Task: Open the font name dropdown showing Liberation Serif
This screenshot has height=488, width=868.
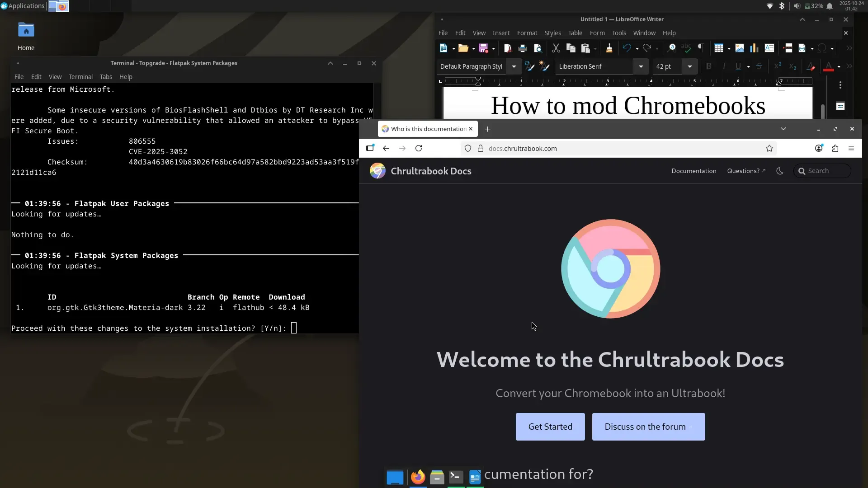Action: (x=642, y=66)
